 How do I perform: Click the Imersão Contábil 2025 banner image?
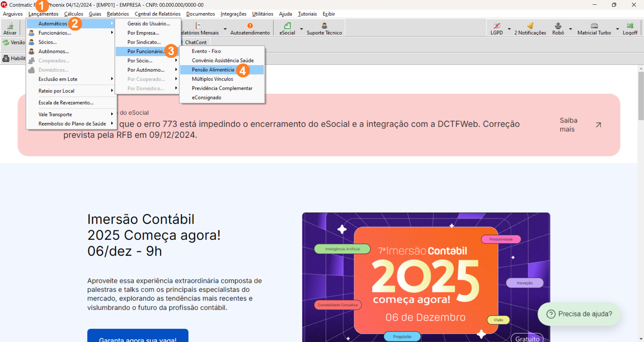click(x=426, y=277)
